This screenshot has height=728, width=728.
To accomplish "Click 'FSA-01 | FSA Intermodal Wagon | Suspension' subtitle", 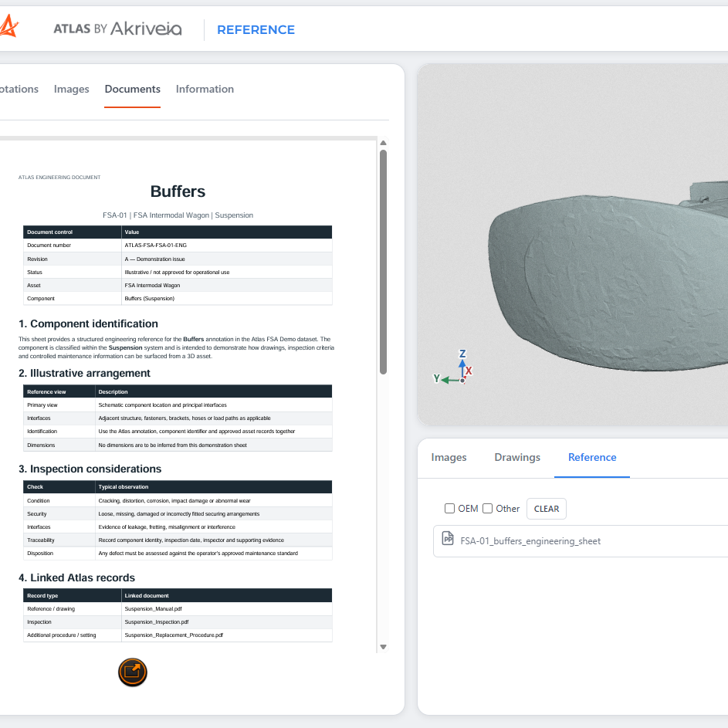I will (178, 215).
